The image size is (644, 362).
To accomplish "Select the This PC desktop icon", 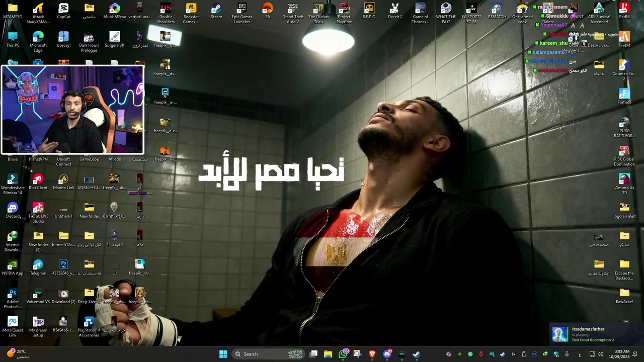I will [x=13, y=39].
